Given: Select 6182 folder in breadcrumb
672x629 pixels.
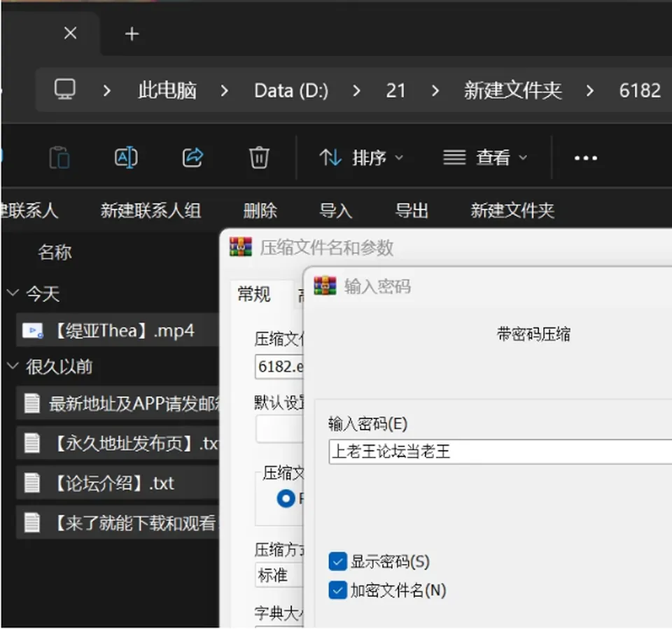Looking at the screenshot, I should [x=640, y=90].
